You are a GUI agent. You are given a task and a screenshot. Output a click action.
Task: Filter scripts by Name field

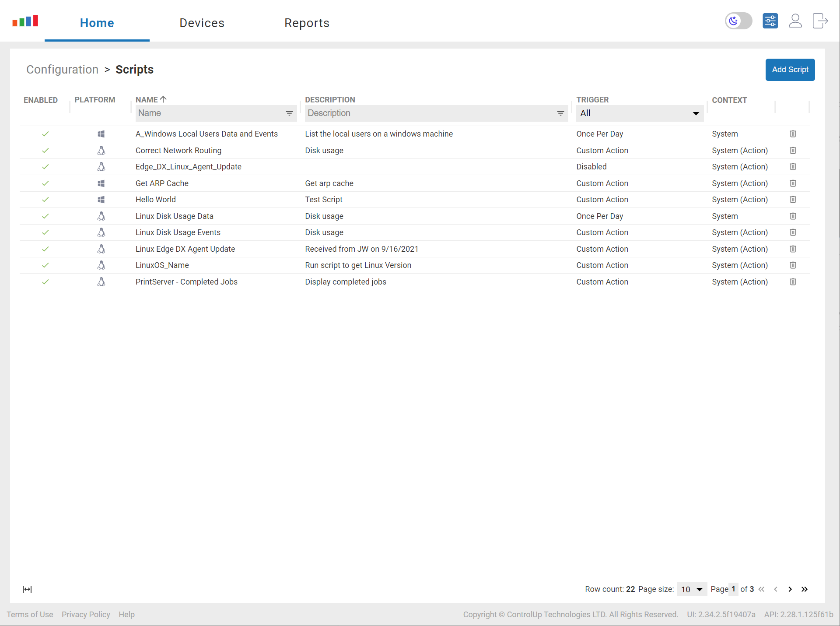pos(208,113)
